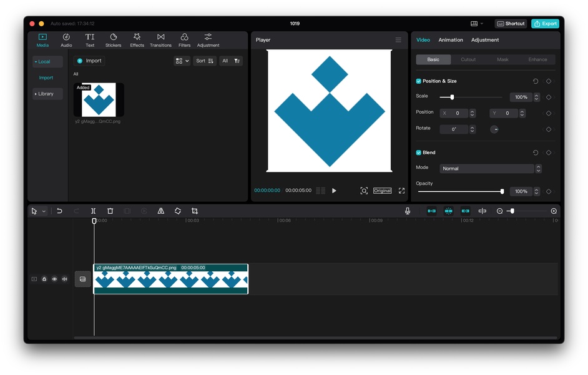Click the Opacity slider handle
Image resolution: width=588 pixels, height=375 pixels.
502,191
